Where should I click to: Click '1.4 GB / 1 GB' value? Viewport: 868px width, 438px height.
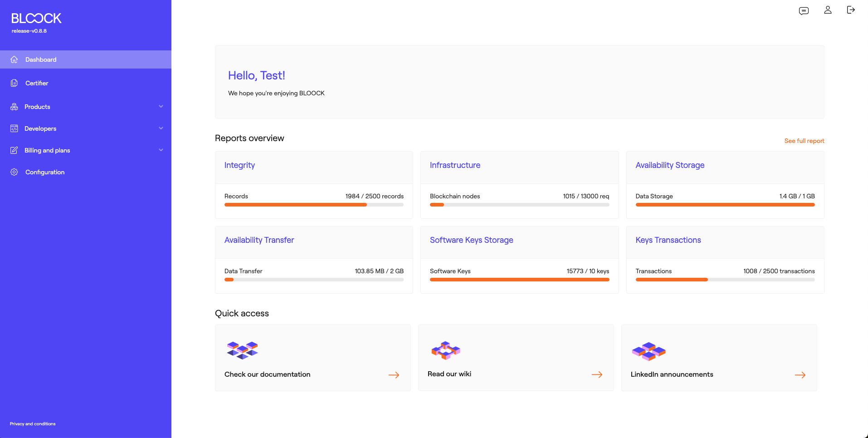(797, 196)
